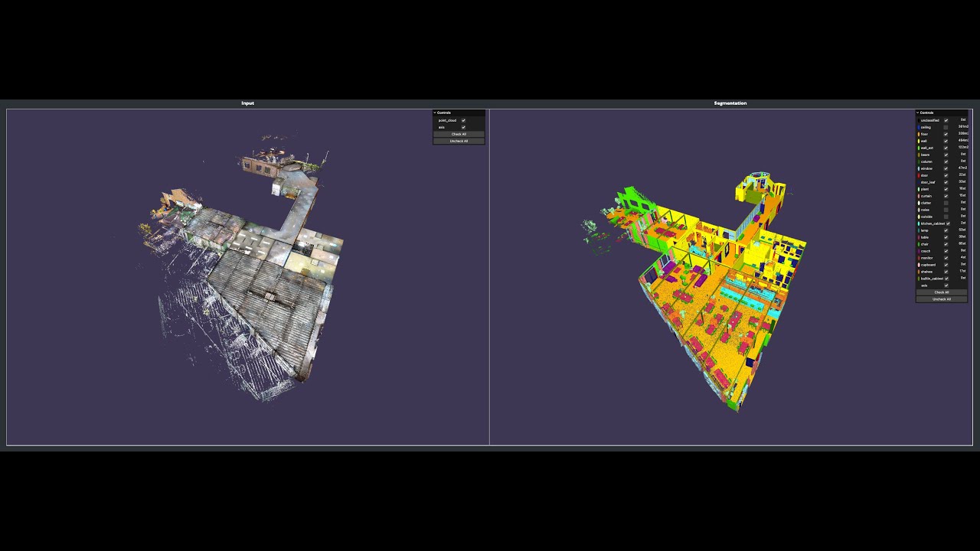This screenshot has width=980, height=551.
Task: Click Uncheck All in Segmentation controls
Action: [x=942, y=298]
